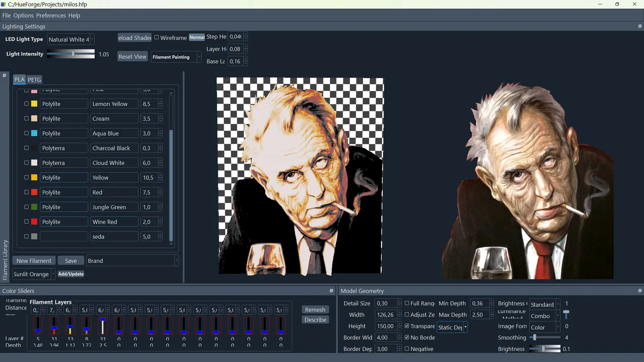The width and height of the screenshot is (644, 362).
Task: Open the Brightness Standard dropdown
Action: tap(545, 304)
